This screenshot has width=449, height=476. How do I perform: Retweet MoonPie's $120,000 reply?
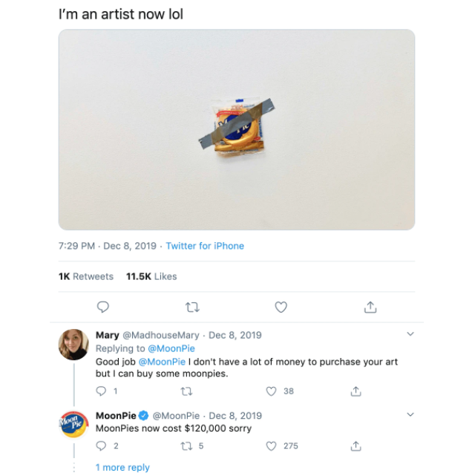(x=187, y=446)
